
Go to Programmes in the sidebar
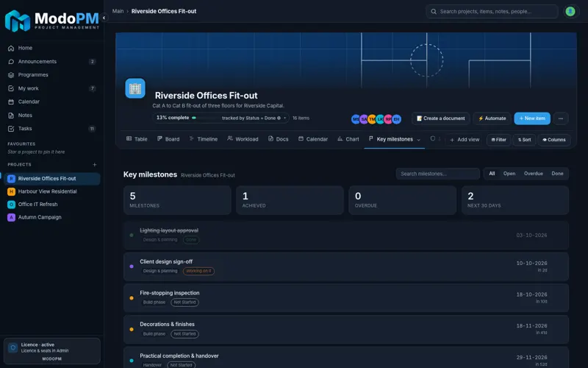click(x=51, y=75)
